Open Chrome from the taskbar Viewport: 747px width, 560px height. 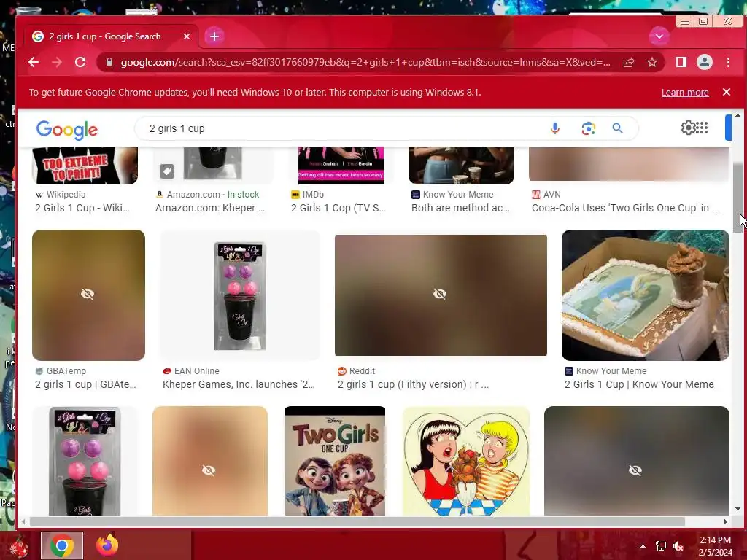coord(62,545)
